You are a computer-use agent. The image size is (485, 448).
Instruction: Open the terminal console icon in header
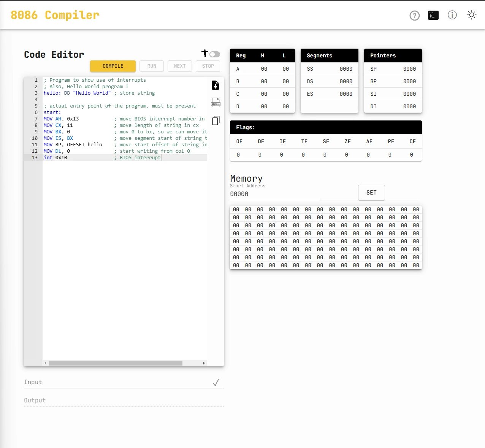(x=433, y=15)
